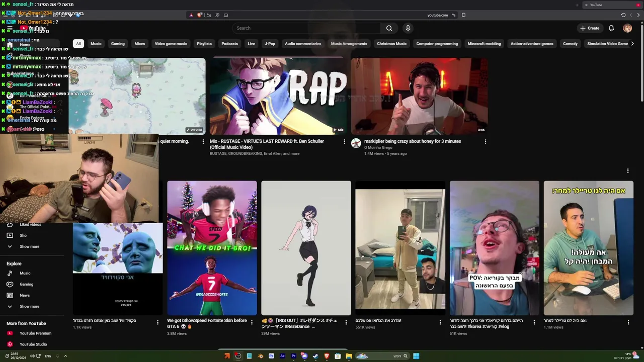Open the RUSTAGE RAP mix thumbnail

point(278,96)
